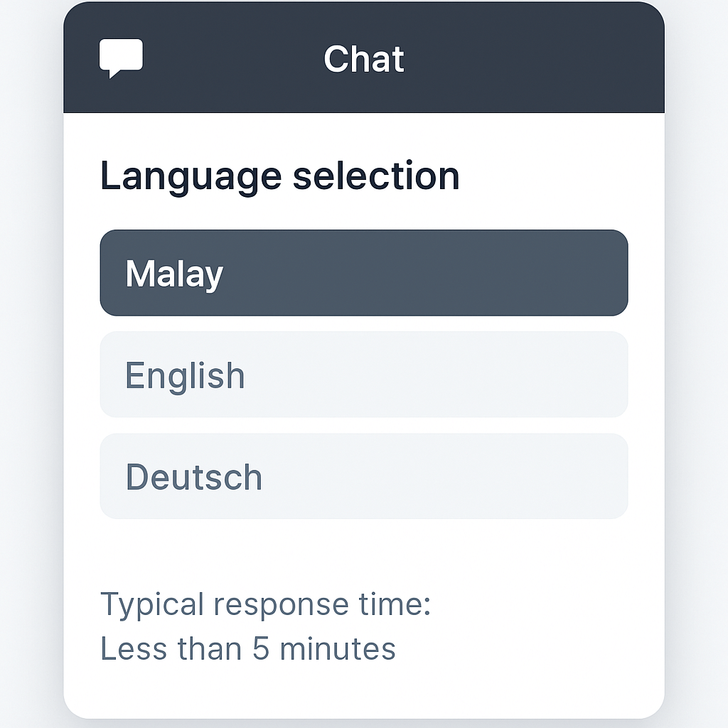
Task: Pick the middle language in the list
Action: click(x=363, y=375)
